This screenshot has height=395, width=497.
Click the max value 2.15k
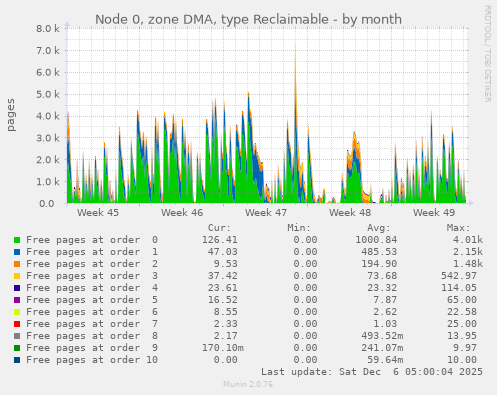pos(468,252)
